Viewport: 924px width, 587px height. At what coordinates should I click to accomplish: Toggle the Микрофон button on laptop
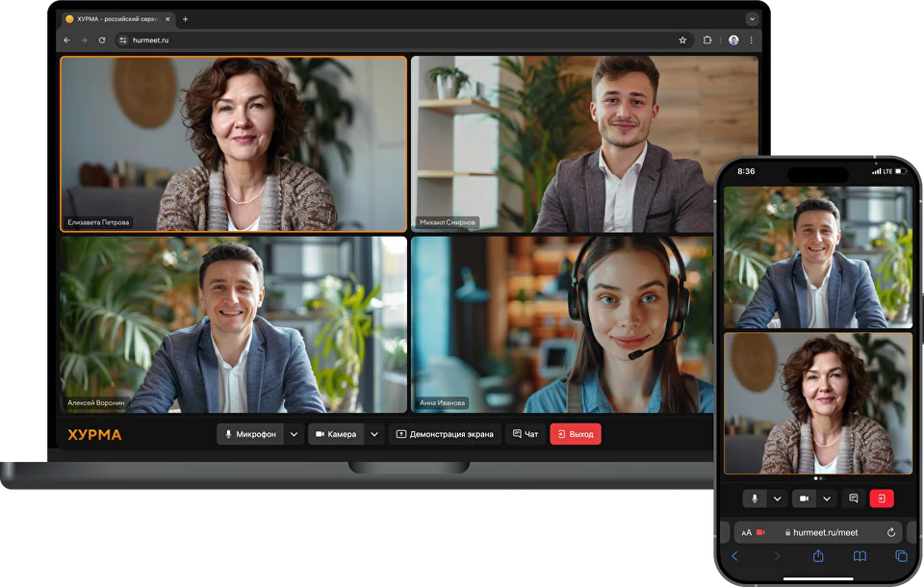(x=250, y=434)
